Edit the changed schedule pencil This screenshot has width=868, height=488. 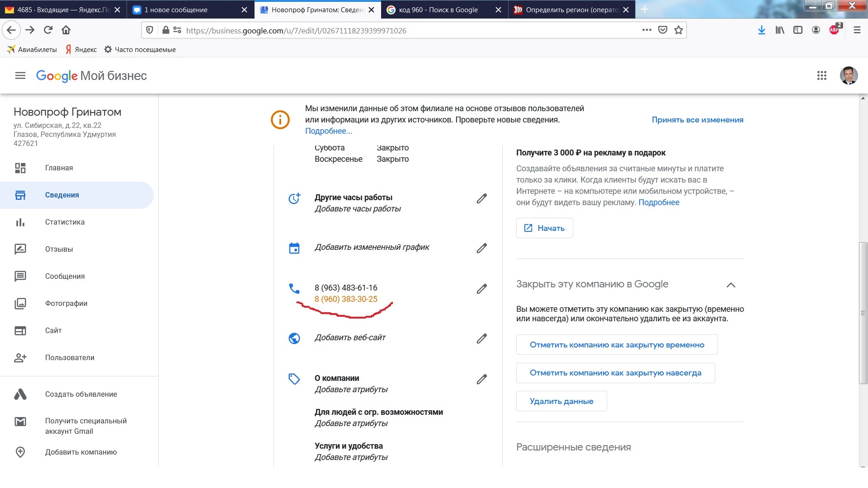click(x=481, y=248)
